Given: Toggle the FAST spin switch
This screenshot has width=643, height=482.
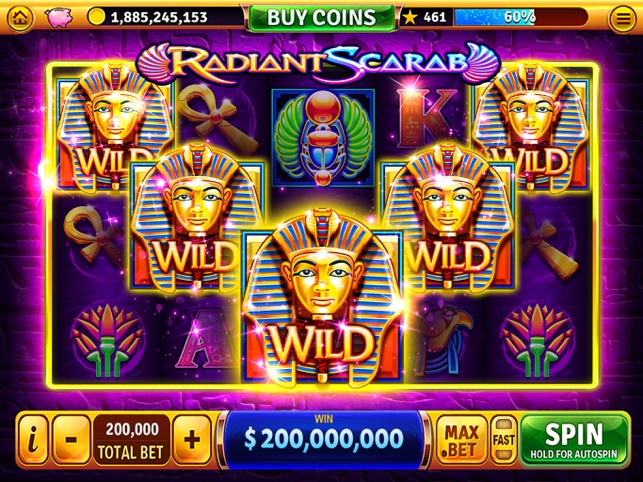Looking at the screenshot, I should point(504,440).
